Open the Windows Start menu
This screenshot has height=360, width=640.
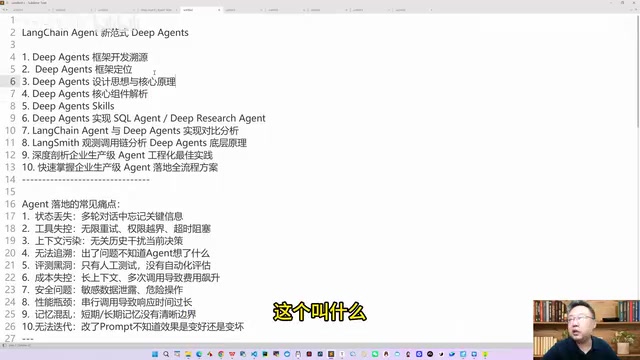click(x=155, y=354)
